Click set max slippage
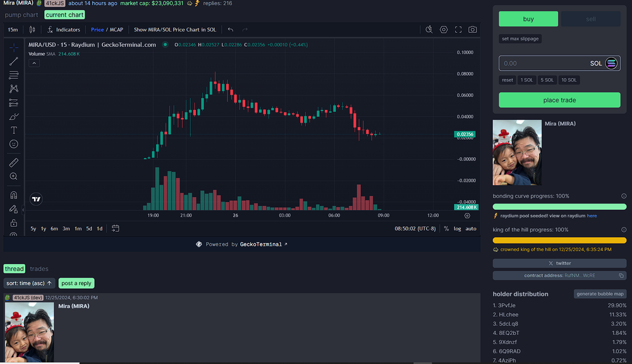 520,39
